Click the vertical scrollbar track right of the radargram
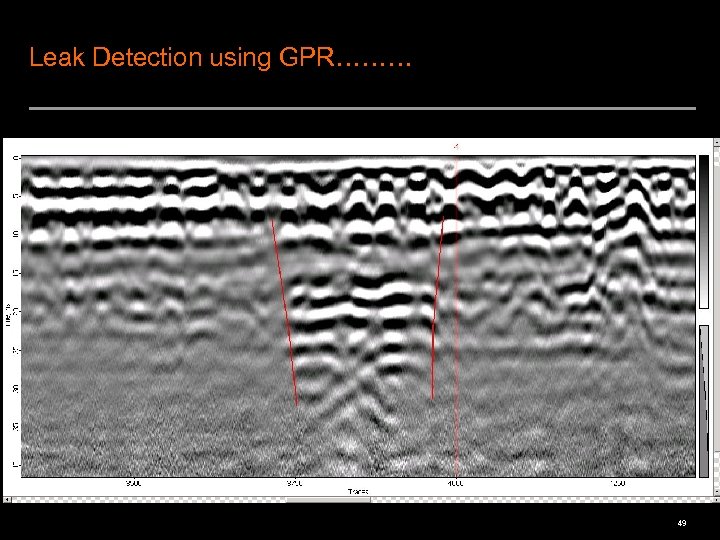The image size is (720, 540). tap(717, 317)
